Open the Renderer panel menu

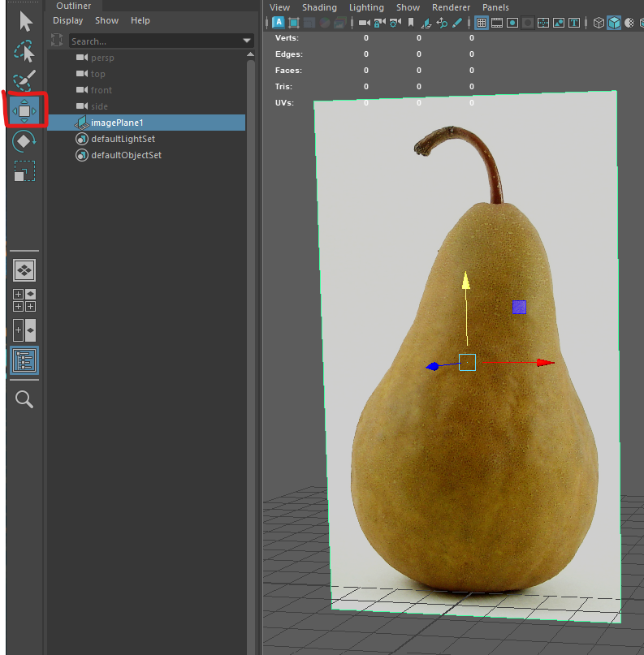[451, 7]
